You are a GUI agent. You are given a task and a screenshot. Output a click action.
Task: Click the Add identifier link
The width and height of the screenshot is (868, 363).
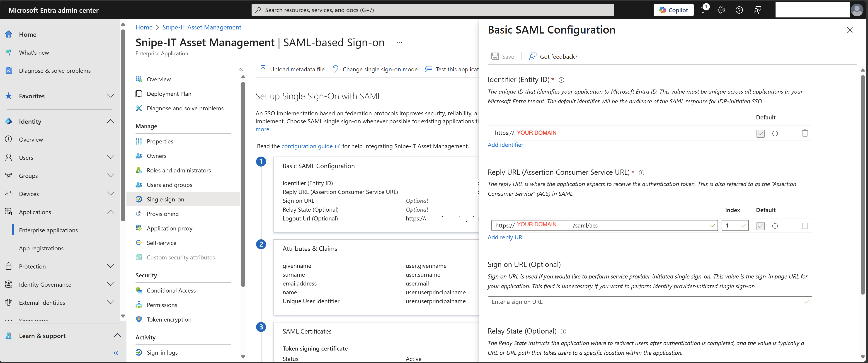(x=505, y=145)
